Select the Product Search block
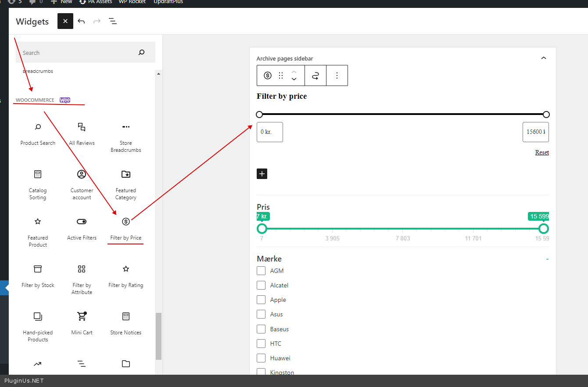The width and height of the screenshot is (588, 387). point(38,133)
